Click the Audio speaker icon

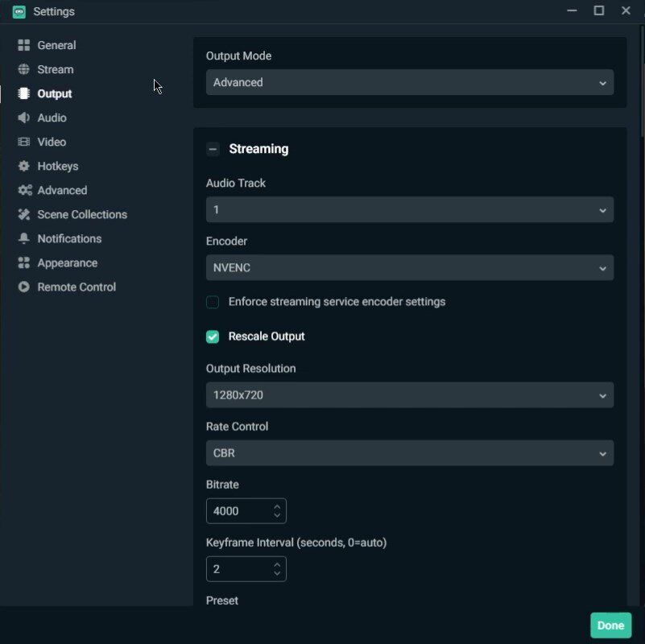(x=24, y=118)
